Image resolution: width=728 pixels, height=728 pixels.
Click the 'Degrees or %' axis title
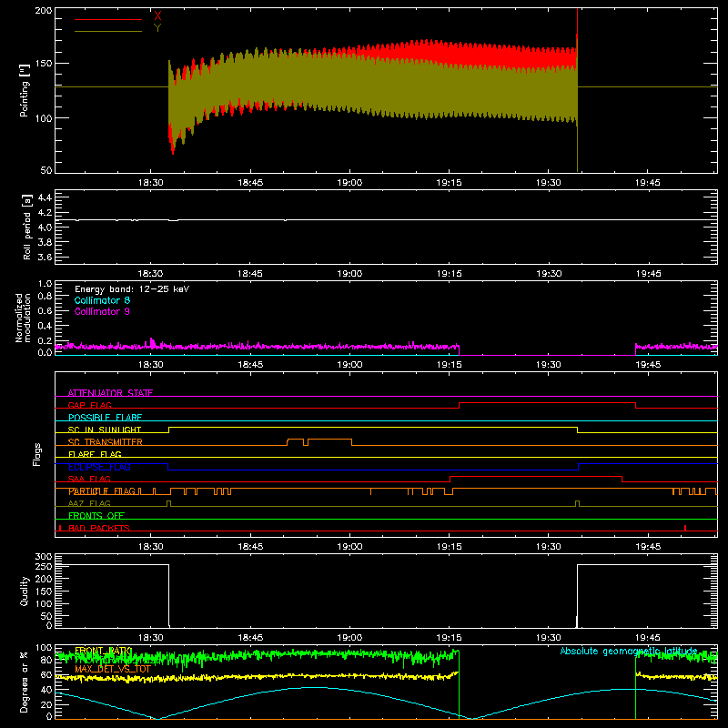(x=25, y=682)
